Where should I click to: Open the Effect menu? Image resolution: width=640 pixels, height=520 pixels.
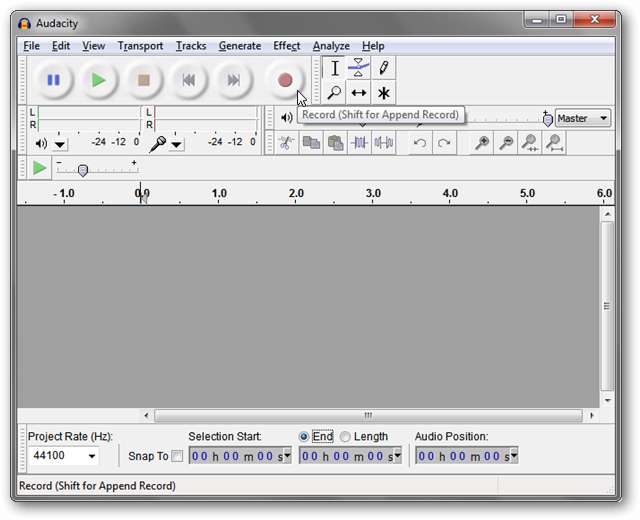pos(286,46)
